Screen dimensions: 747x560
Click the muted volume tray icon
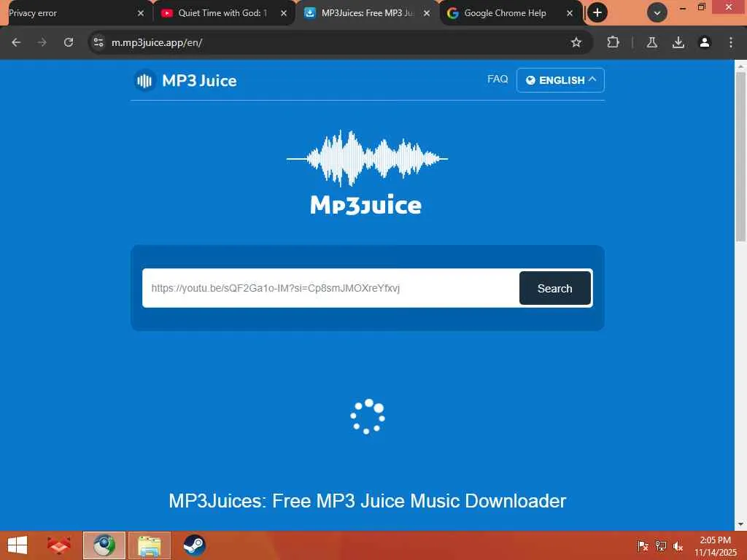(678, 546)
